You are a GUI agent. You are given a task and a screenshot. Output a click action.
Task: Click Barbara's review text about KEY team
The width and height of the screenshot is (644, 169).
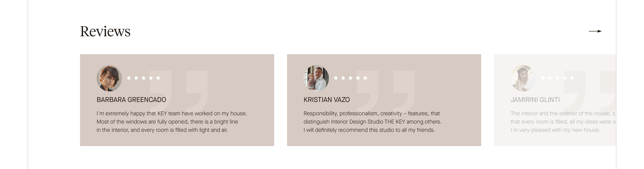pos(172,121)
